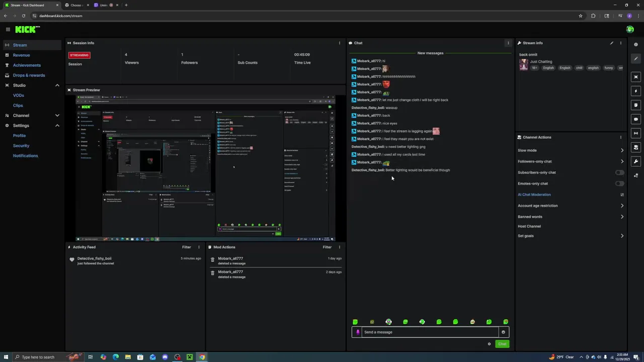The height and width of the screenshot is (362, 644).
Task: Click the lightning bolt widget icon in sidebar
Action: point(636,91)
